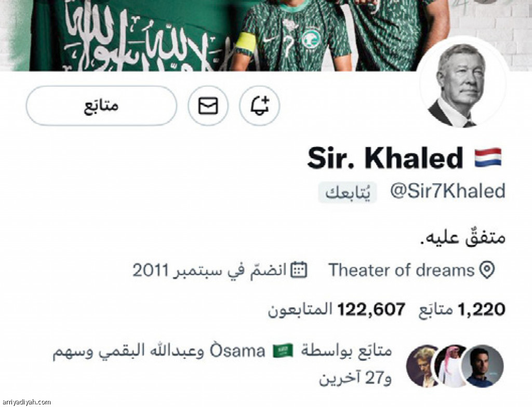Screen dimensions: 532x407
Task: Click the متفق عليه bio text
Action: (463, 237)
